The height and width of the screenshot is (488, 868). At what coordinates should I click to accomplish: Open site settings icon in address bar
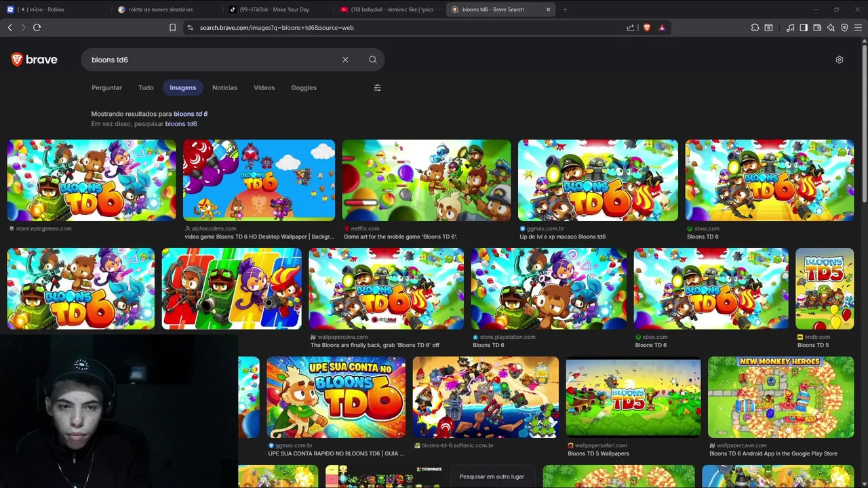190,28
